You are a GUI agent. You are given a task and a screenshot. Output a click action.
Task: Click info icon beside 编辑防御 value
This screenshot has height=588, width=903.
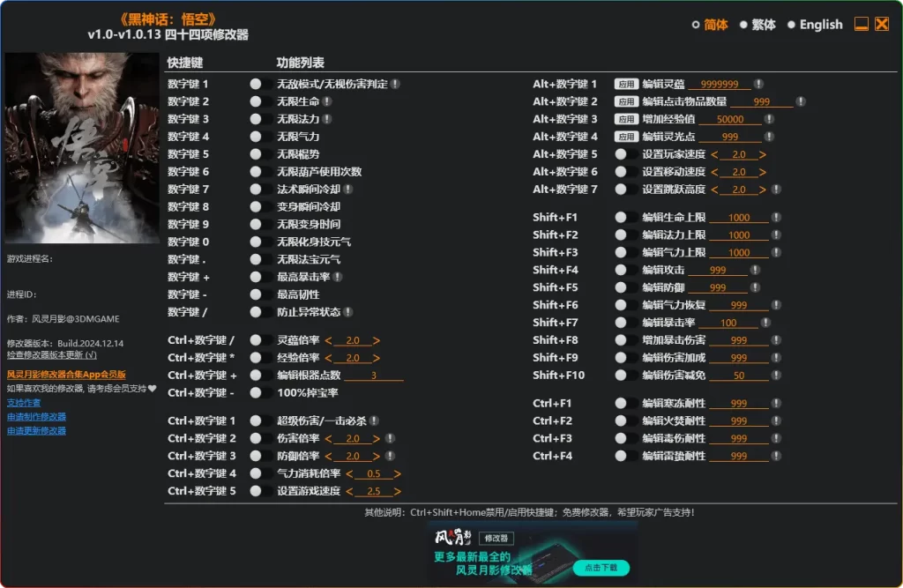click(756, 287)
